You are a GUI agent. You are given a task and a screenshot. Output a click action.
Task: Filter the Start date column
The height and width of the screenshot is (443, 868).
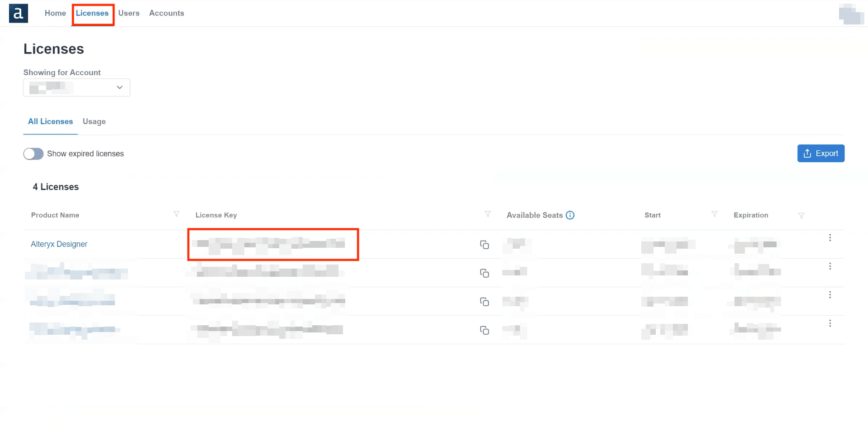click(x=714, y=214)
